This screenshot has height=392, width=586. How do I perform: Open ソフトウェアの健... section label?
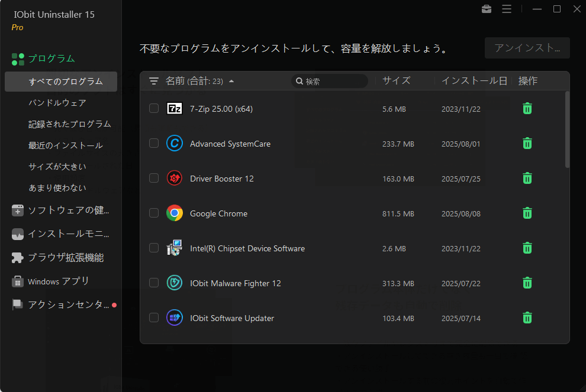click(69, 210)
